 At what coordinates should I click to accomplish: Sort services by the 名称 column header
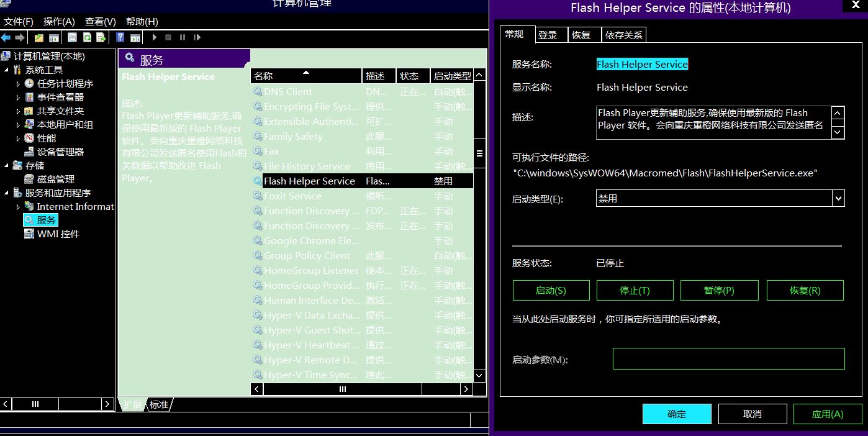click(306, 76)
